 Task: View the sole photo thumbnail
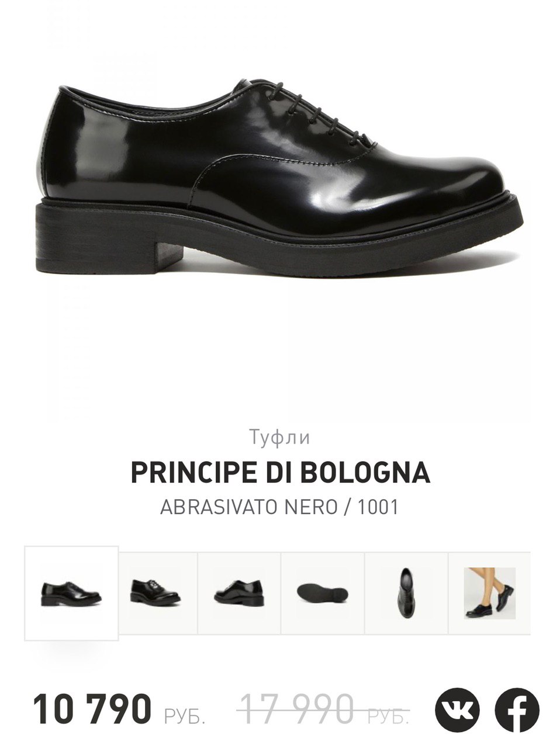pos(323,593)
